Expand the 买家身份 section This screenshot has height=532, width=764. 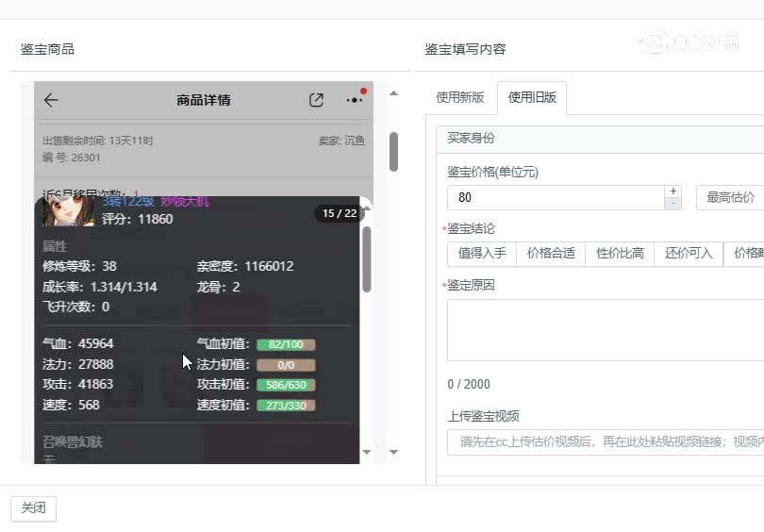[x=600, y=139]
